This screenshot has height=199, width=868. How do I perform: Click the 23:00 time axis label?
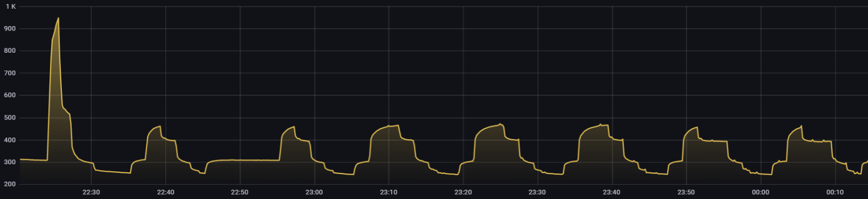click(x=314, y=192)
